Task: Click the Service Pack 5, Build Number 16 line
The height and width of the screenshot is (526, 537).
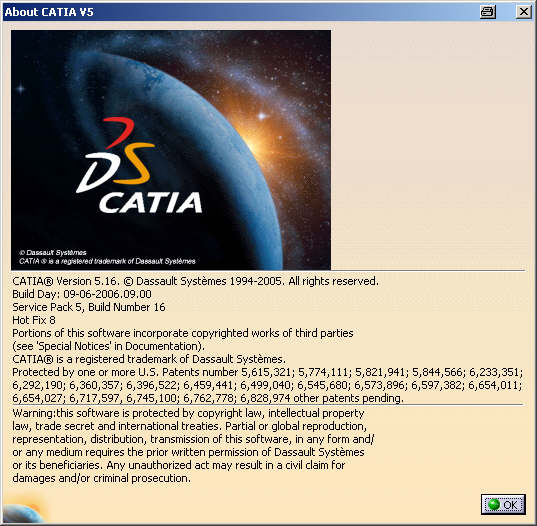Action: pyautogui.click(x=89, y=307)
